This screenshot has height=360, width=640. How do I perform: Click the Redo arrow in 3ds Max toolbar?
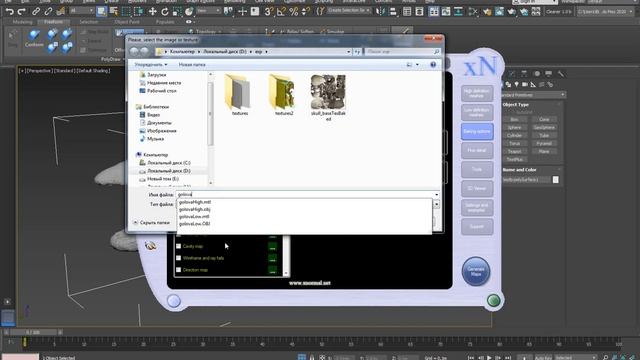[x=22, y=11]
